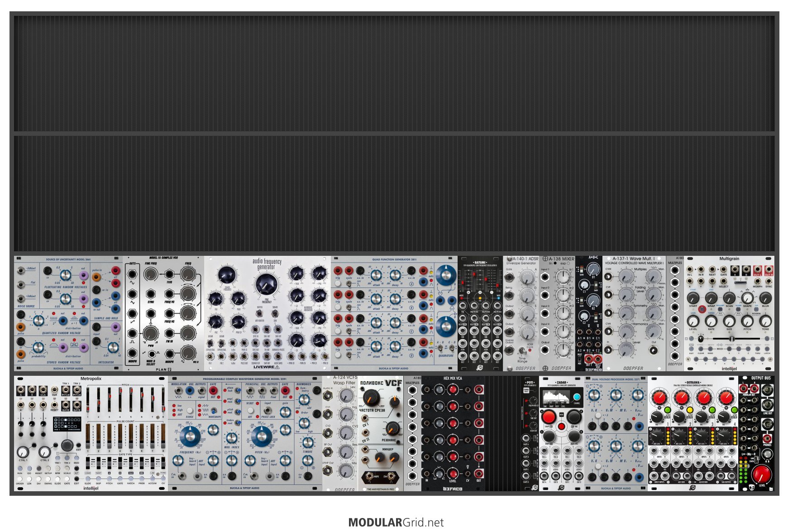Adjust the TONE knob on Multigrain

point(765,321)
